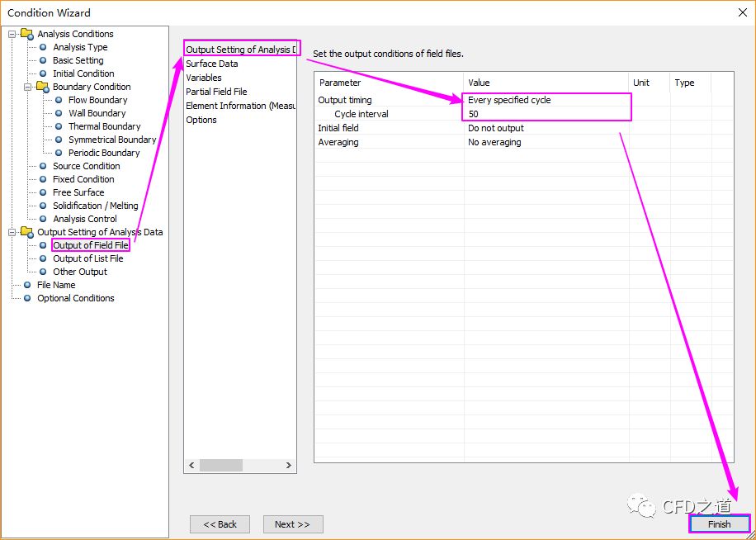Collapse the Boundary Condition tree node

28,87
